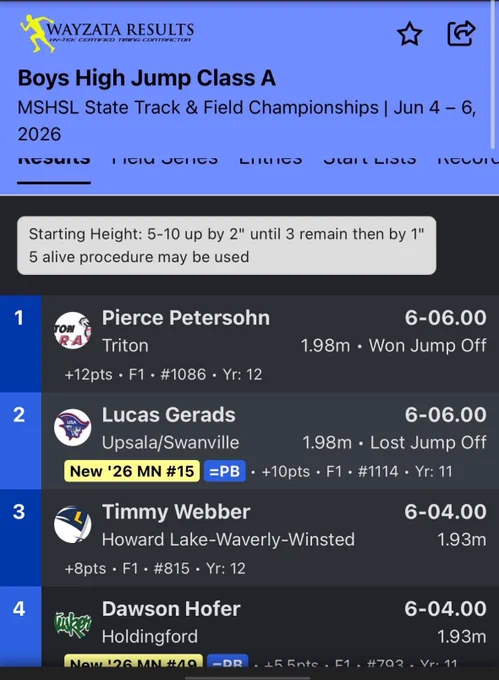Tap Howard Lake-Waverly-Winsted team logo
Image resolution: width=499 pixels, height=680 pixels.
73,524
